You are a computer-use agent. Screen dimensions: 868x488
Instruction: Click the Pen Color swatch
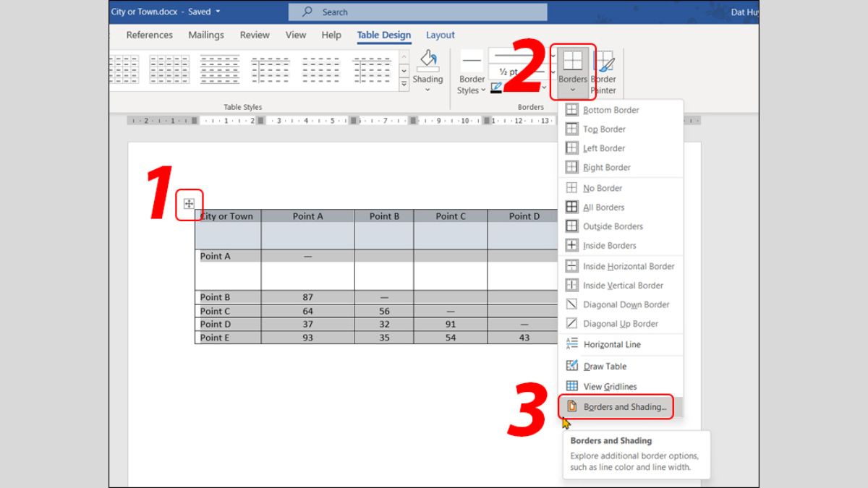(x=496, y=88)
